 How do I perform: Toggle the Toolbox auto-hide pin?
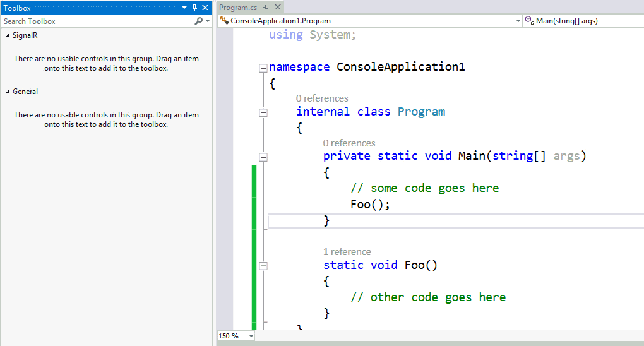[194, 8]
